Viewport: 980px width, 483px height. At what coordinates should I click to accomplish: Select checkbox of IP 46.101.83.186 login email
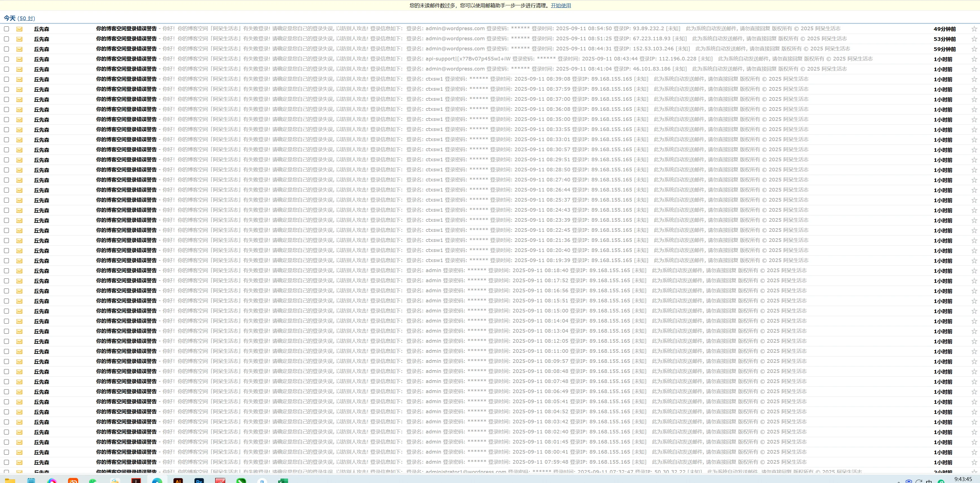[6, 69]
